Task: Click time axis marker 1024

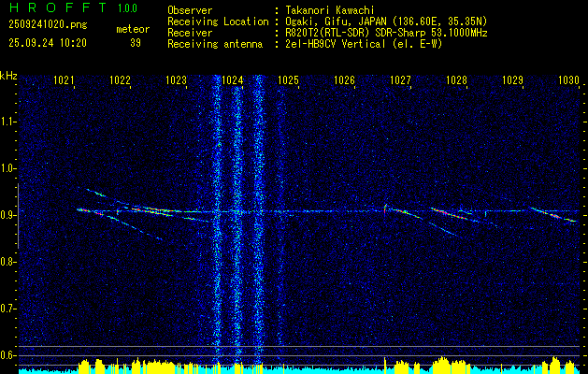Action: point(233,80)
